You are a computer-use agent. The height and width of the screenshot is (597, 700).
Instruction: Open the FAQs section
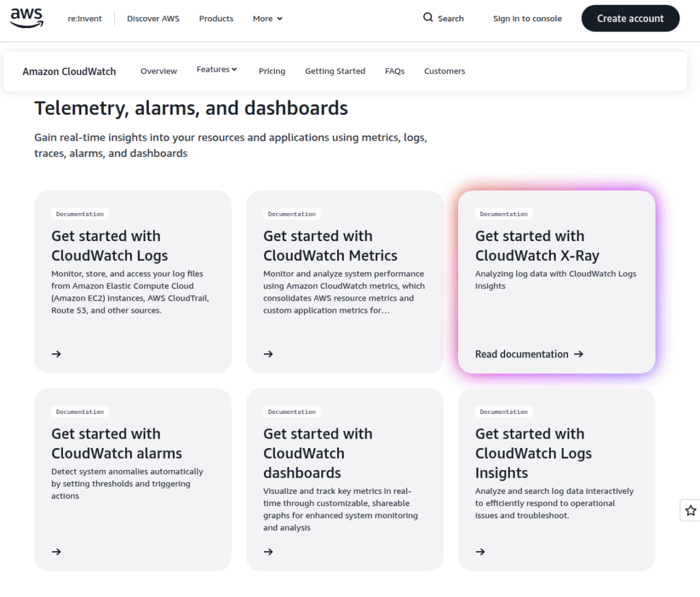(394, 71)
